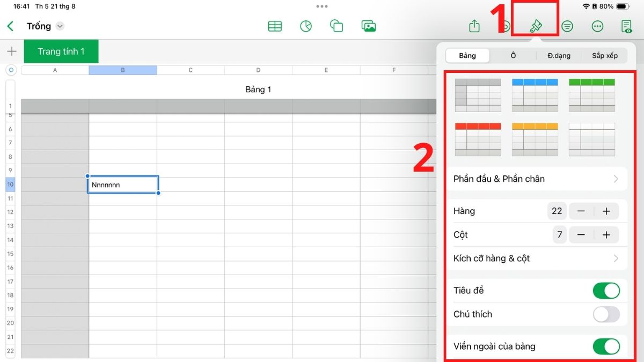The width and height of the screenshot is (644, 362).
Task: Switch to the Đ.dạng tab
Action: [559, 56]
